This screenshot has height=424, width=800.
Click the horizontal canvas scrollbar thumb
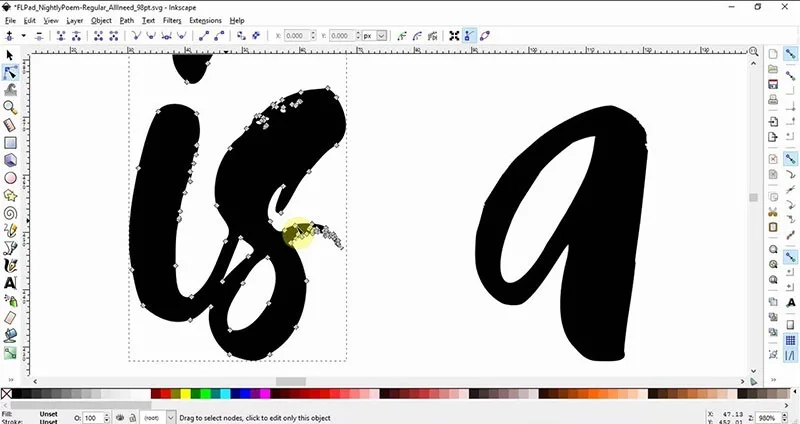[291, 382]
